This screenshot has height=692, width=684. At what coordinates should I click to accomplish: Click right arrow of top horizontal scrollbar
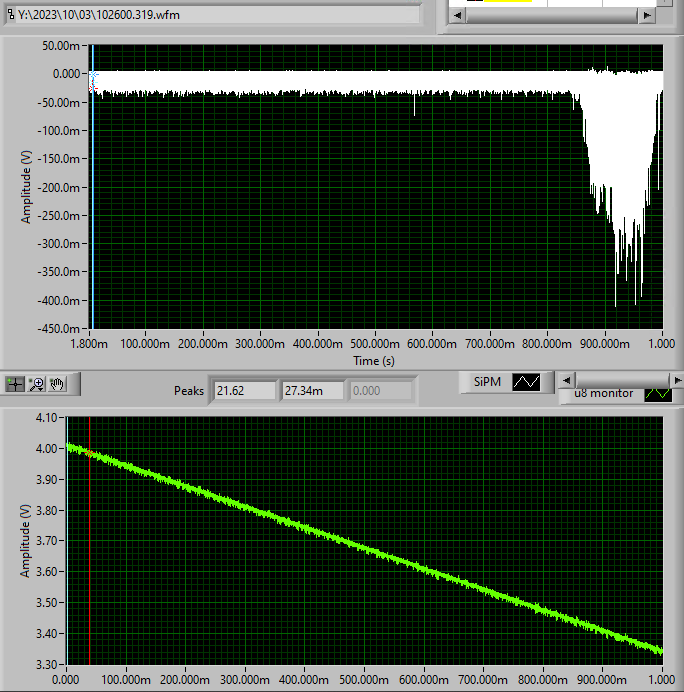[x=646, y=15]
